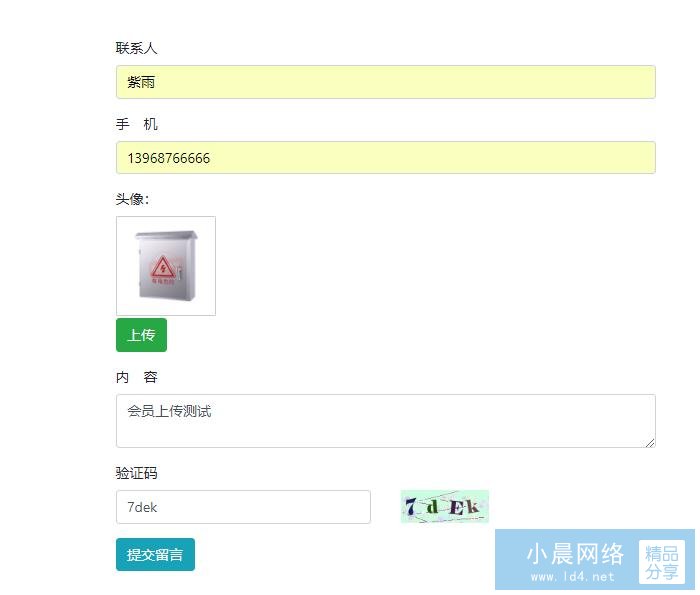
Task: Refresh the 7dEk captcha image
Action: (x=445, y=506)
